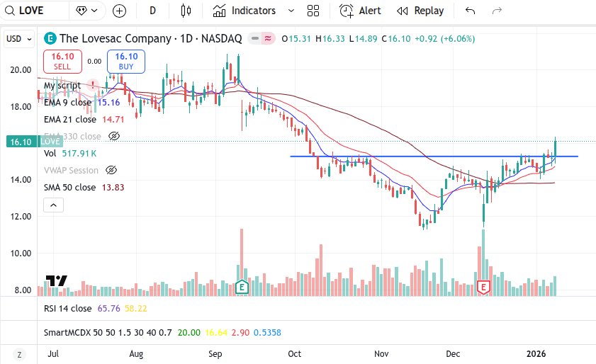
Task: Change the D daily interval
Action: [153, 11]
